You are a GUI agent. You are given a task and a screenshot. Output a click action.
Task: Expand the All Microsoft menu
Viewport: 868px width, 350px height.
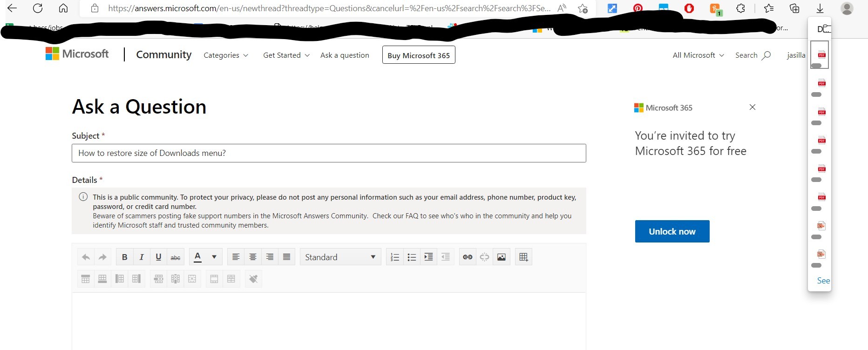click(698, 55)
